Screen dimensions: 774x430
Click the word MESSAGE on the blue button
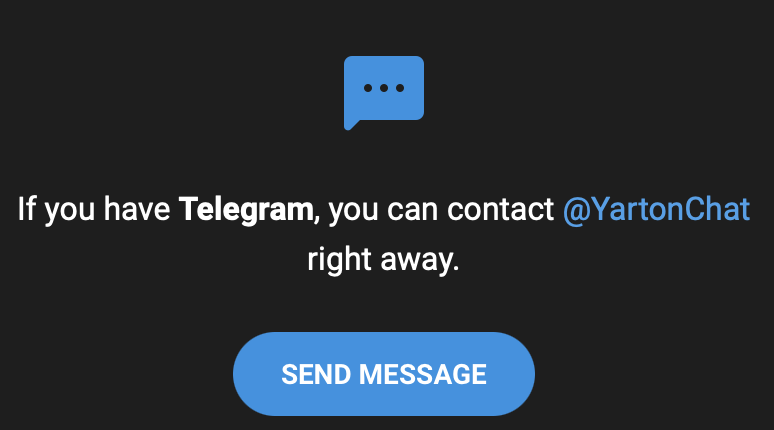(423, 374)
